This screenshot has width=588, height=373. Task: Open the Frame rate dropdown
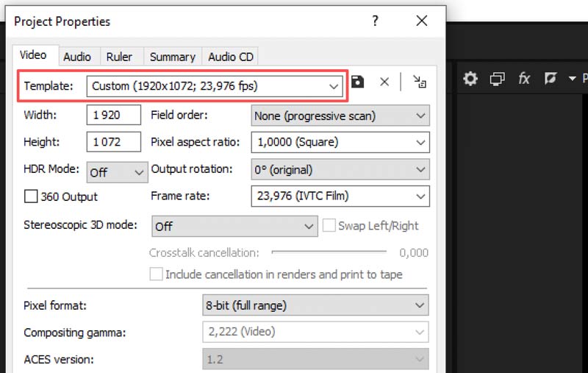click(x=340, y=196)
